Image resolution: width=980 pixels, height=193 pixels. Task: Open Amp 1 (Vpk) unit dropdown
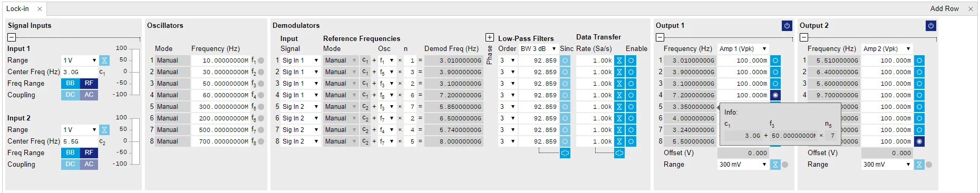(x=743, y=49)
